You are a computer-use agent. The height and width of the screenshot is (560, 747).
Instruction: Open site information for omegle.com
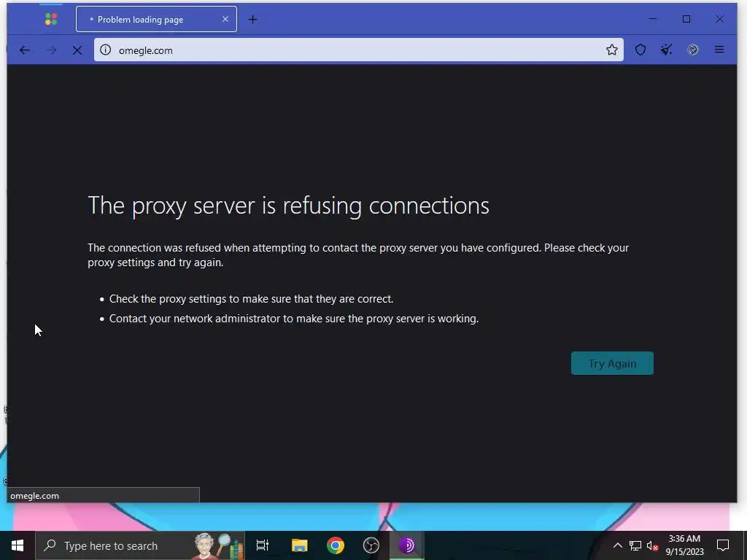coord(106,50)
